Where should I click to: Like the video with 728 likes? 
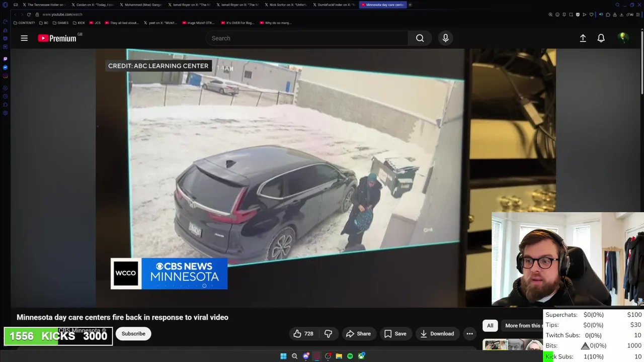point(303,333)
